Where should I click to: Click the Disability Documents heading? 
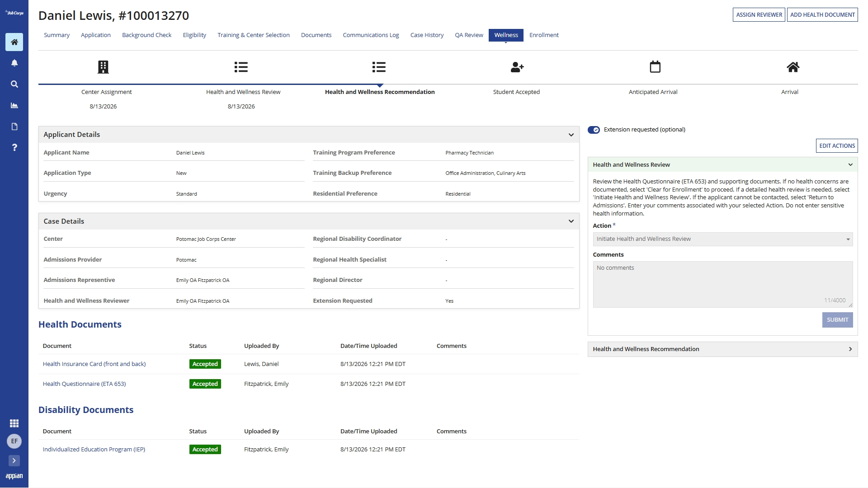point(86,410)
